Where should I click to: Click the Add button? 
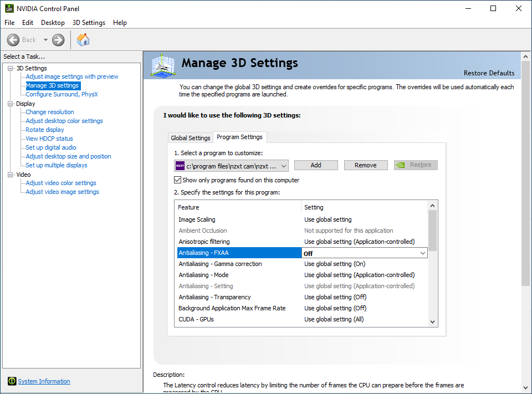pos(316,165)
